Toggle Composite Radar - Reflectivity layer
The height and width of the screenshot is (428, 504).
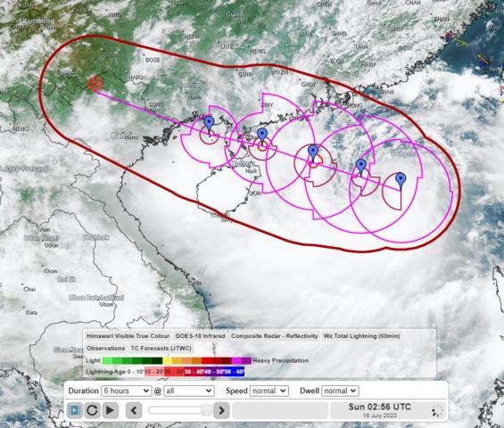point(274,336)
